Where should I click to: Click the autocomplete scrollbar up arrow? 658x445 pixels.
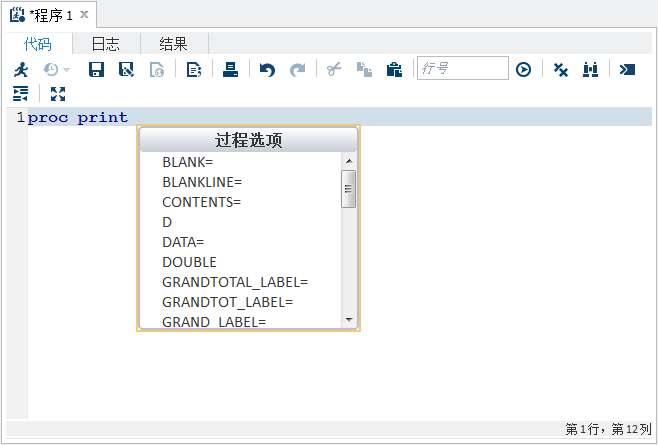pos(349,161)
